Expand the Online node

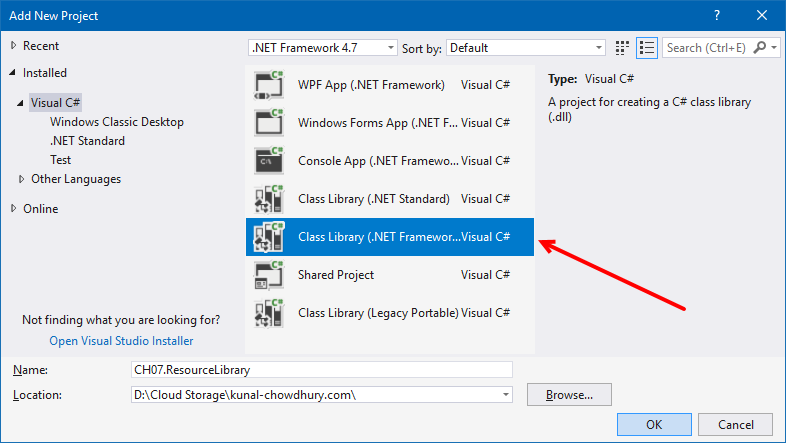[x=14, y=208]
